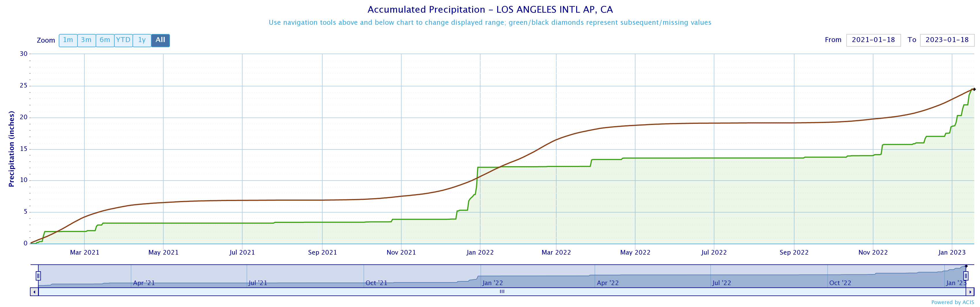Click the navigator's left range handle
This screenshot has width=980, height=307.
click(38, 275)
